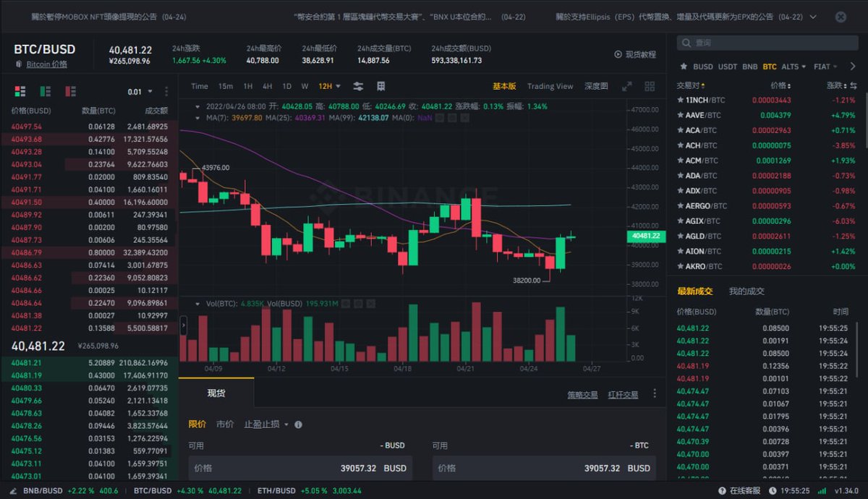868x499 pixels.
Task: Expand the side panel beside volume chart
Action: pos(183,326)
